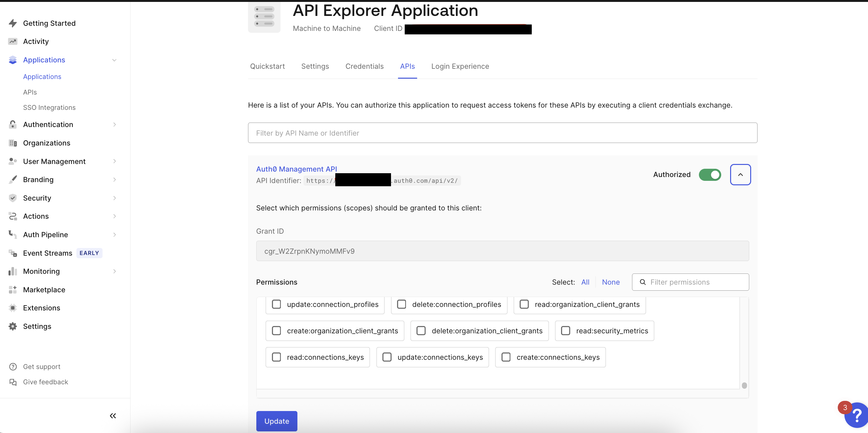Go to the Login Experience tab
The width and height of the screenshot is (868, 433).
coord(460,66)
